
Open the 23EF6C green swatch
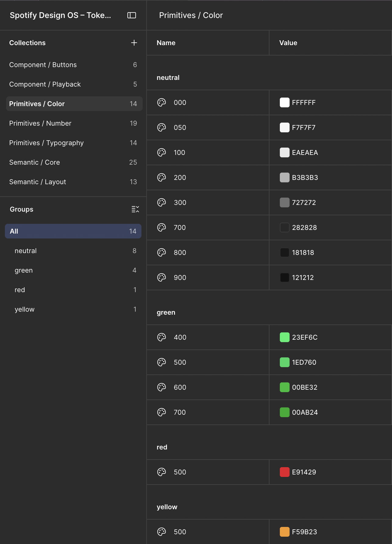[284, 337]
